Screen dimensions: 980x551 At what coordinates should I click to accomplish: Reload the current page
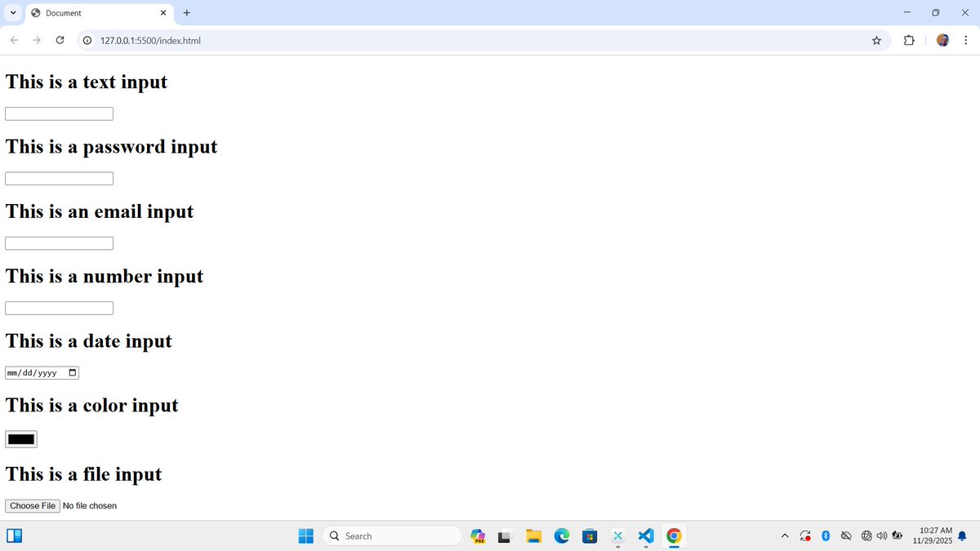pyautogui.click(x=60, y=40)
